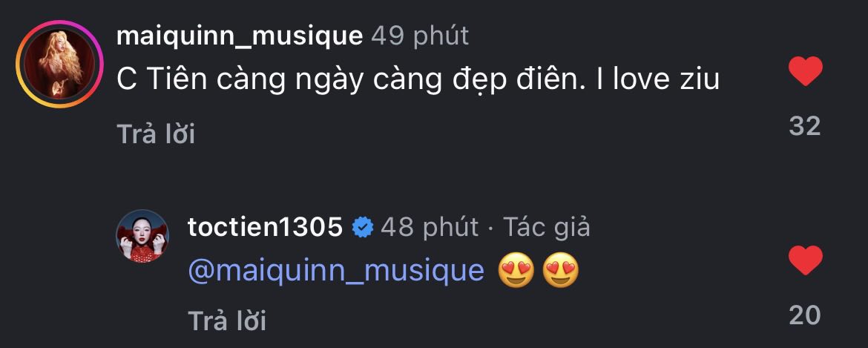Follow the @maiquinn_musique mention in the reply
Image resolution: width=868 pixels, height=348 pixels.
(x=336, y=272)
